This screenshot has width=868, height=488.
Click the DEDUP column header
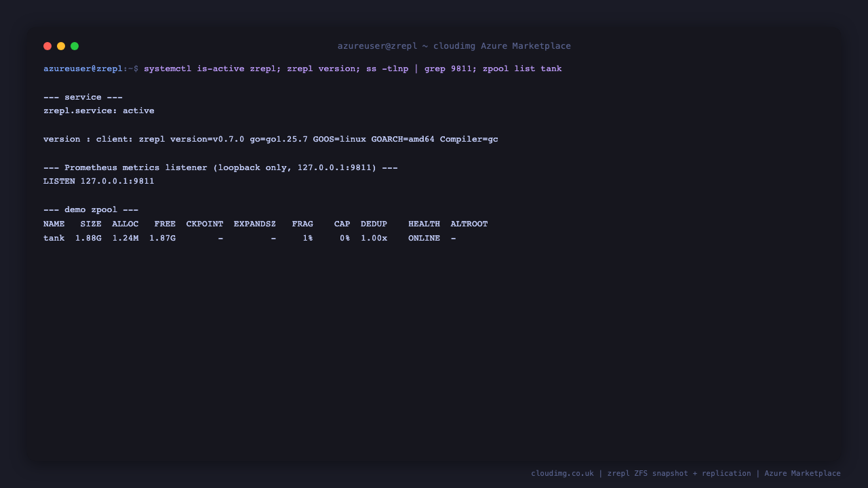click(374, 224)
